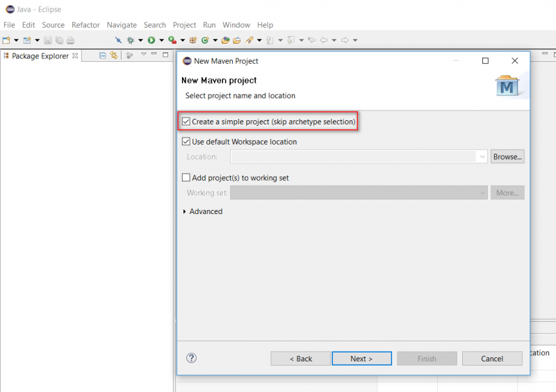Open the Refactor menu

click(85, 25)
